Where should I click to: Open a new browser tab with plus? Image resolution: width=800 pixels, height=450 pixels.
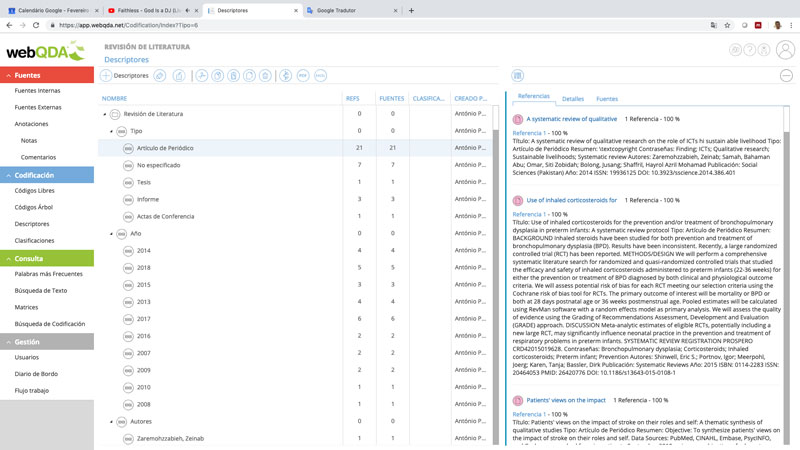click(x=411, y=10)
